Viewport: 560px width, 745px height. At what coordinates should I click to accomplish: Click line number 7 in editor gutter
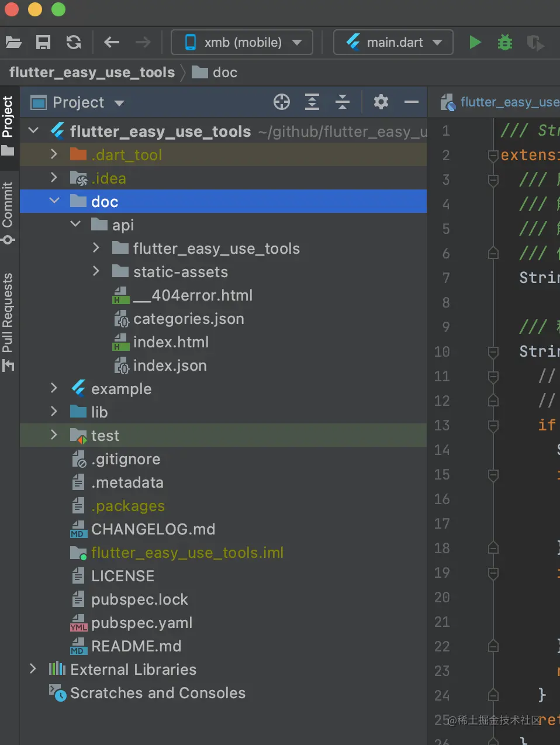coord(446,278)
